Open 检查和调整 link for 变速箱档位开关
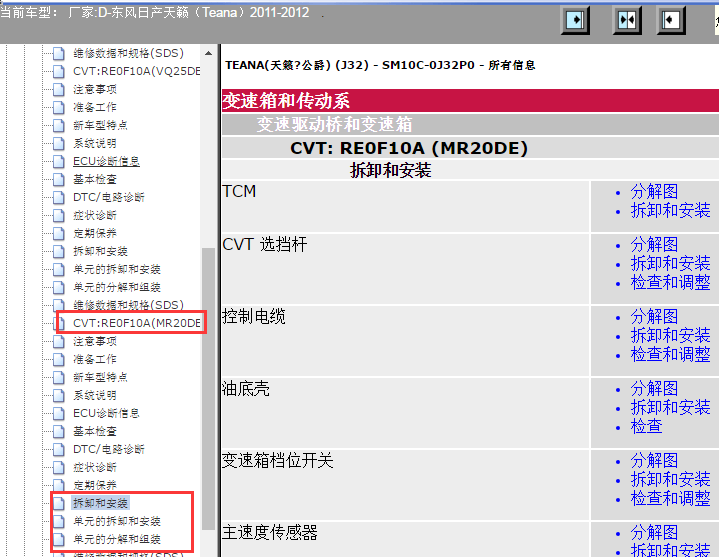The width and height of the screenshot is (719, 557). (x=670, y=498)
